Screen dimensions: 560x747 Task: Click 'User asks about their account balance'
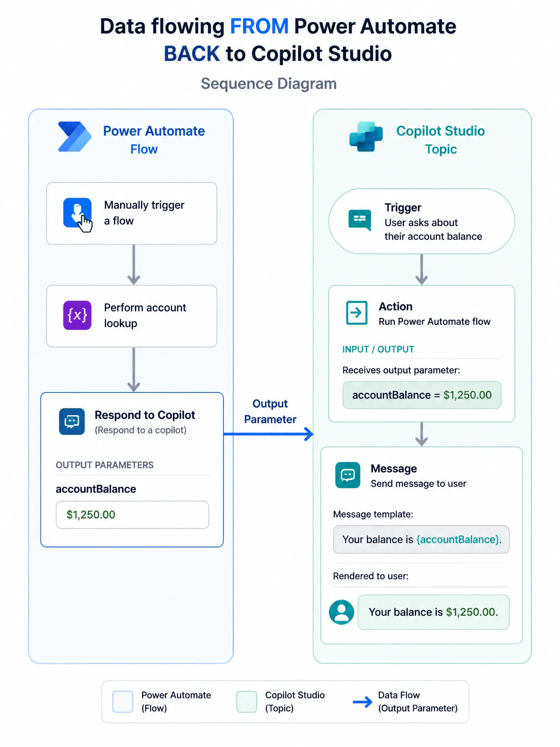(x=433, y=229)
